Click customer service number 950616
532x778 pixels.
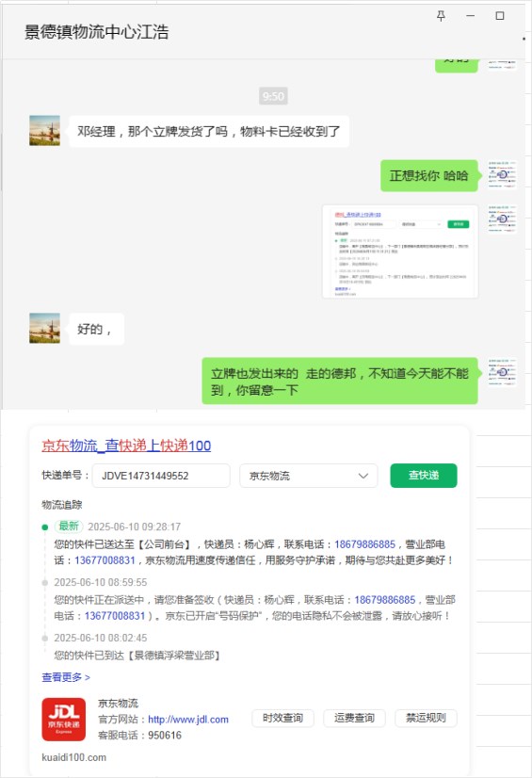(165, 736)
